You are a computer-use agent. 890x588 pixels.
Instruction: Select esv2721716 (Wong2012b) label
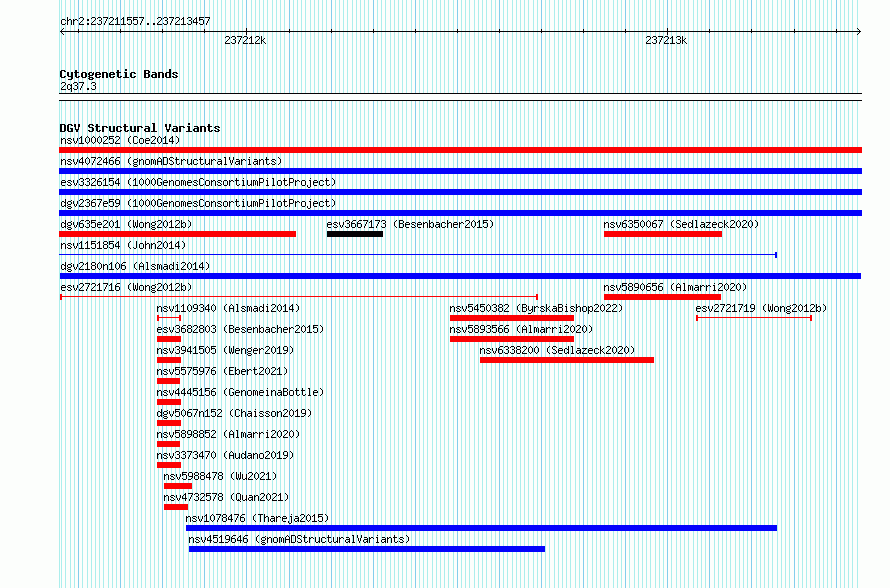[126, 287]
